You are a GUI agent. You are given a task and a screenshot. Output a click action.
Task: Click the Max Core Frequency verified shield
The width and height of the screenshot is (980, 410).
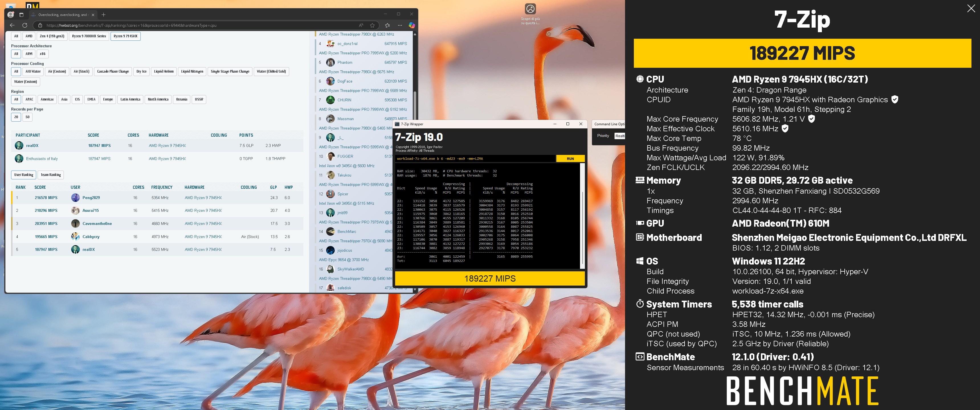tap(811, 119)
